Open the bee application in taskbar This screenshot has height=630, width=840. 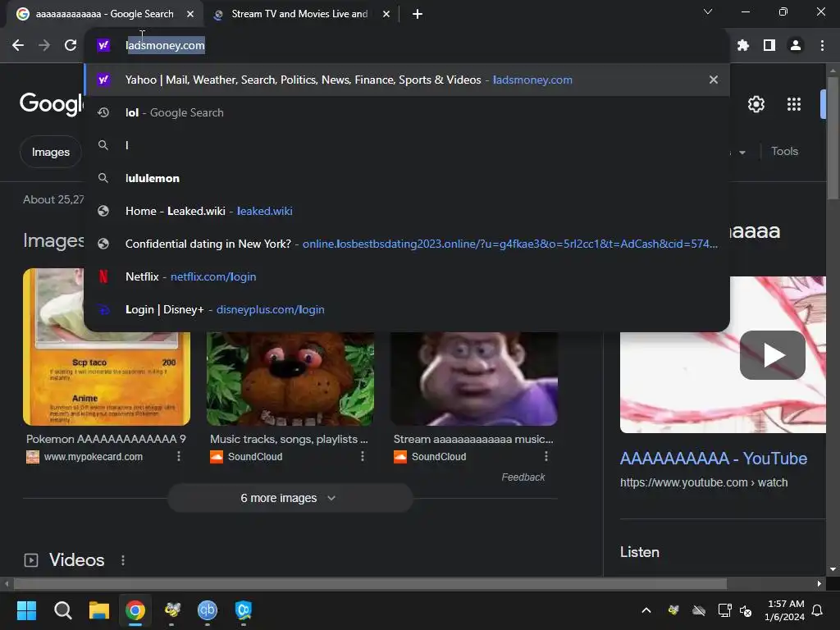click(172, 610)
